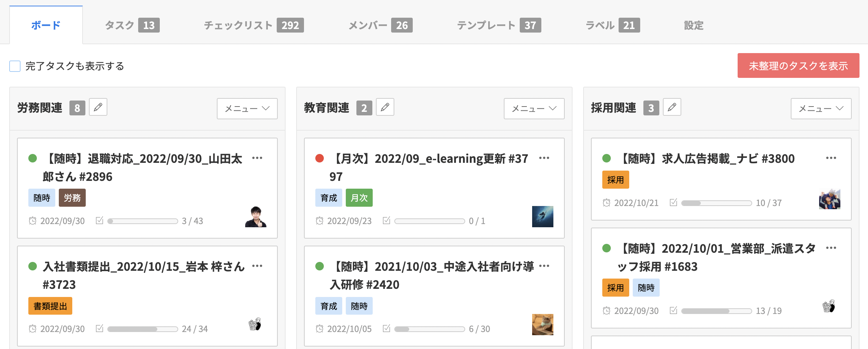Click the checklist icon on 中途入社者向け導入研修 card
The width and height of the screenshot is (868, 349).
387,329
